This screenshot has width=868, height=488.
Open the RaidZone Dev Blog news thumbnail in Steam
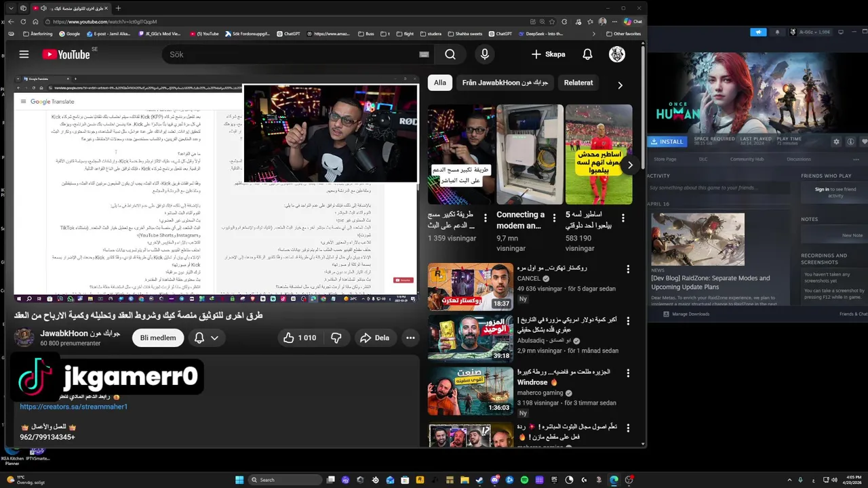click(x=697, y=239)
